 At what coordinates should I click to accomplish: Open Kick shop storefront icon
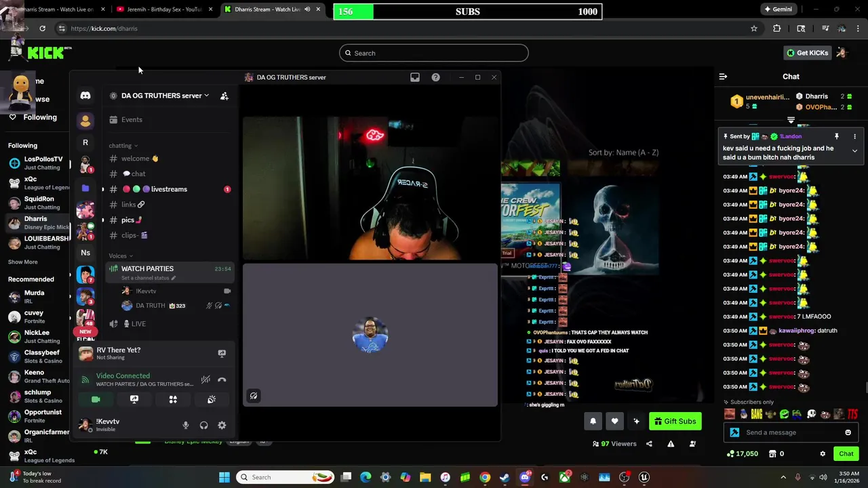pos(772,453)
